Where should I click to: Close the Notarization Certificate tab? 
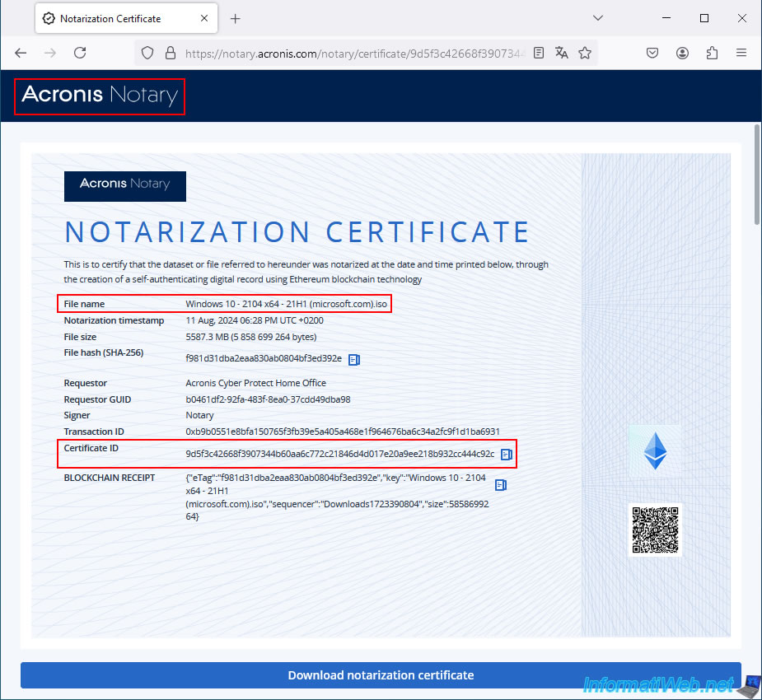[x=204, y=18]
